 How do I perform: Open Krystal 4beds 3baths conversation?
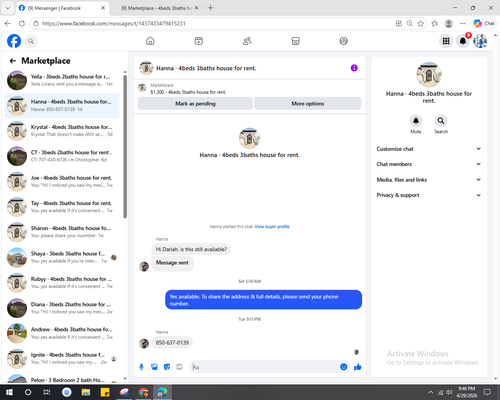click(62, 131)
